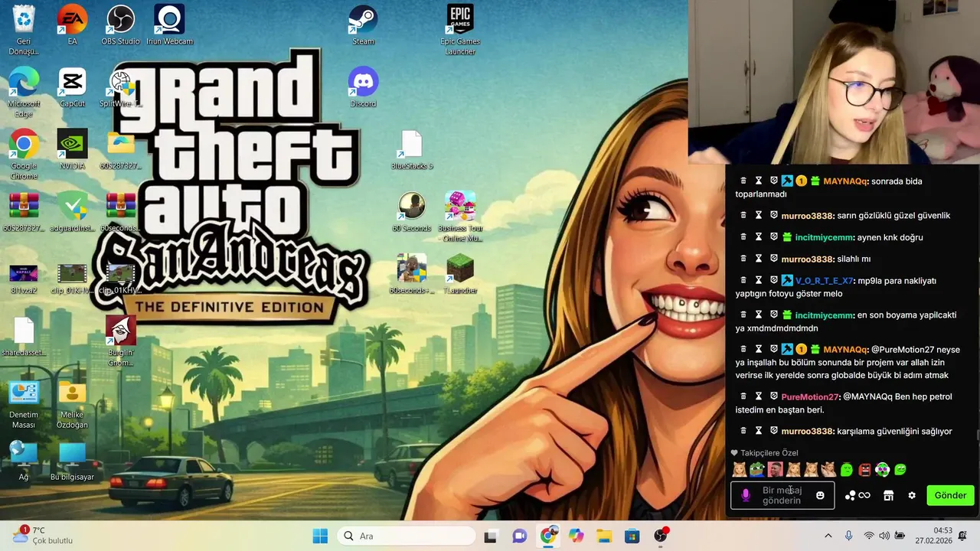Image resolution: width=980 pixels, height=551 pixels.
Task: Click username V_O_R_T_E_X7 in chat
Action: 824,281
